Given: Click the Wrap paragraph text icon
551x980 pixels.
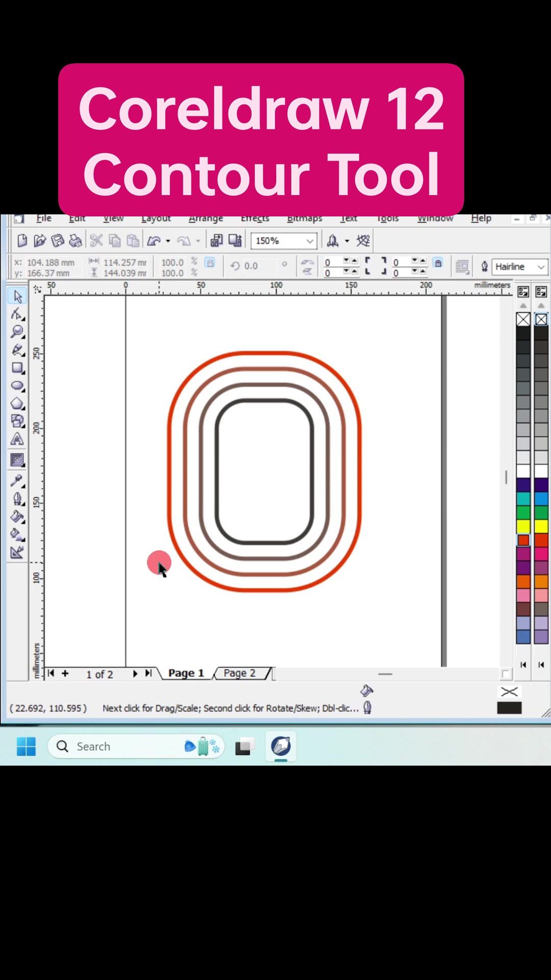Looking at the screenshot, I should point(462,266).
